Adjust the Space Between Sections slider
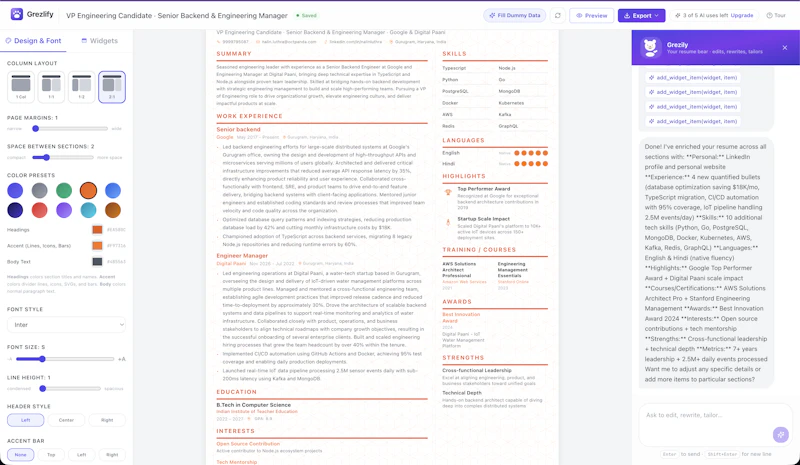The image size is (800, 465). pyautogui.click(x=63, y=158)
